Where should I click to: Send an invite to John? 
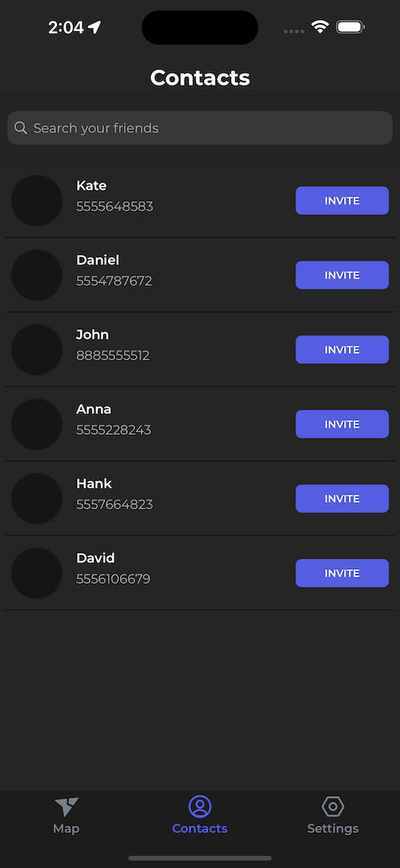pos(342,349)
